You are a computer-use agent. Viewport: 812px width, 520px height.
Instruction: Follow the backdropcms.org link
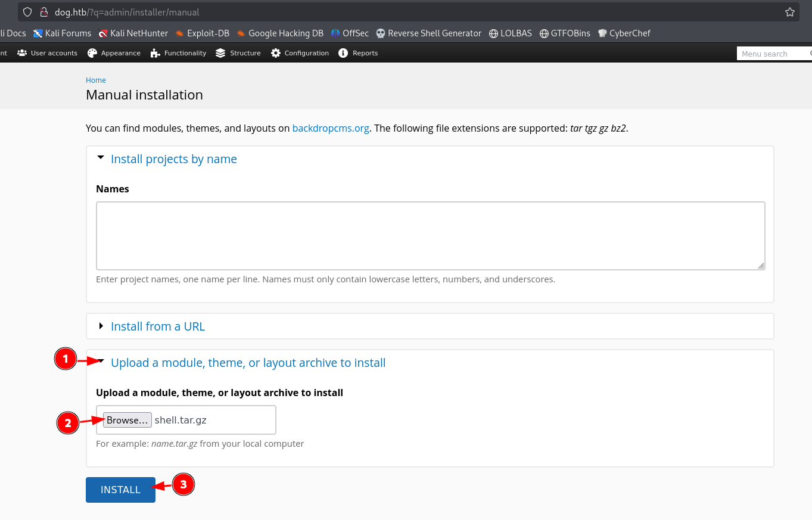point(331,128)
